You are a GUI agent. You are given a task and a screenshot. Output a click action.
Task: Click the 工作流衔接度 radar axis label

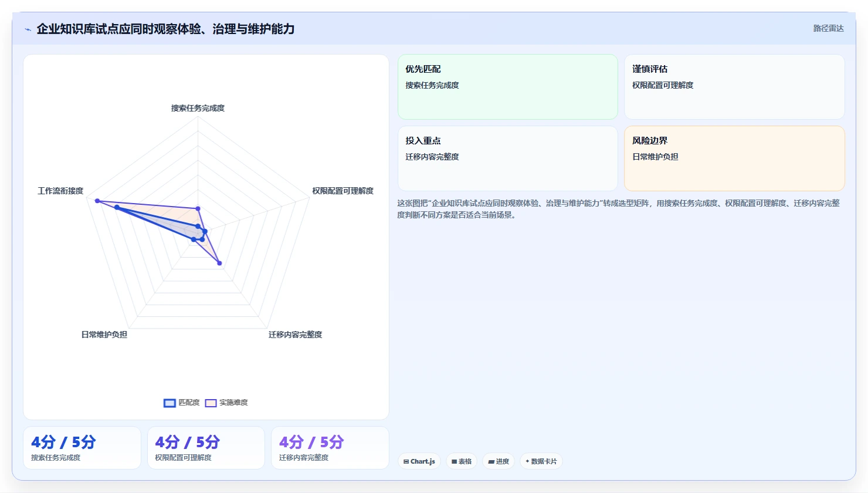(x=60, y=191)
